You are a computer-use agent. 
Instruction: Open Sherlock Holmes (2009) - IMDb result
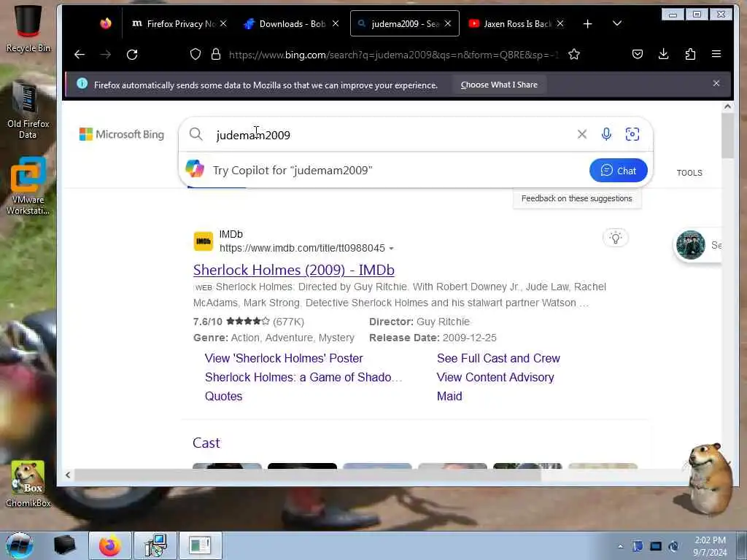[293, 270]
